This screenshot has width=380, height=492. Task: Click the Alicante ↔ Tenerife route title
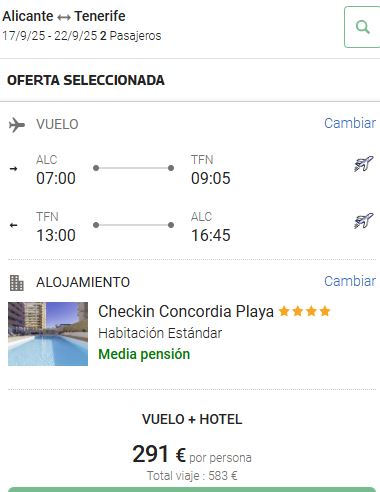click(x=64, y=16)
